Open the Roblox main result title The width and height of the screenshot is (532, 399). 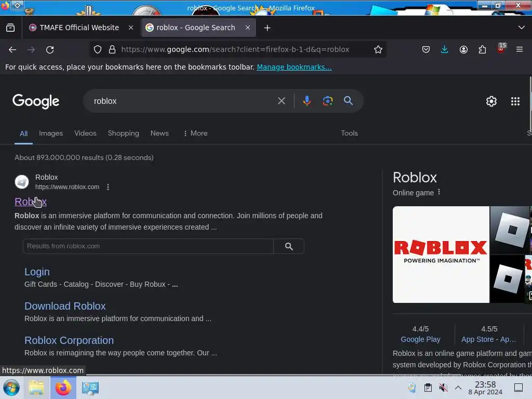click(31, 202)
